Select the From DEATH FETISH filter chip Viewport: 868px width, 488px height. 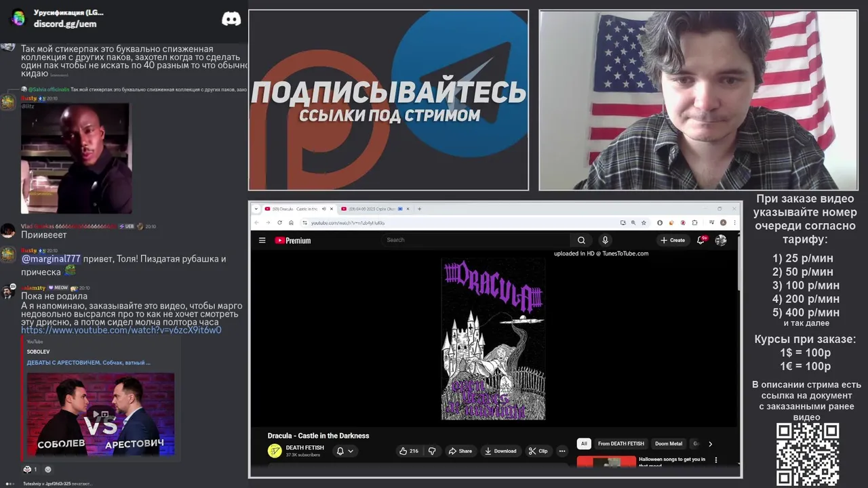(x=621, y=444)
